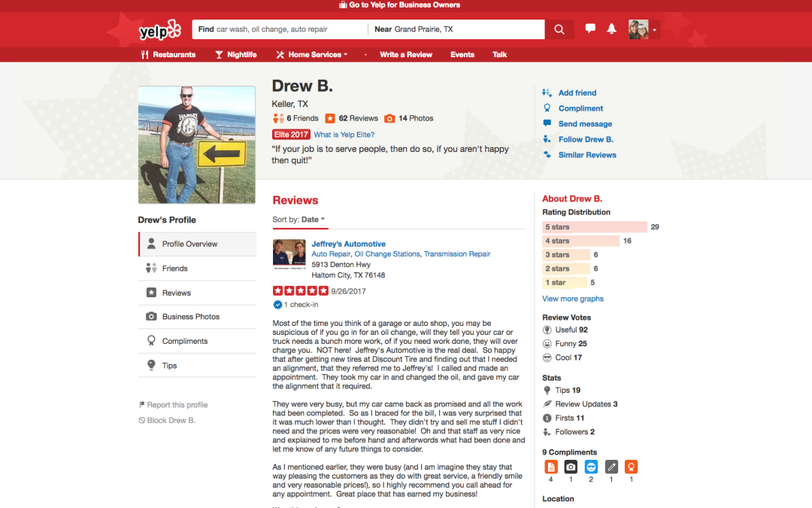
Task: Click the gray pencil compliment badge
Action: click(611, 467)
